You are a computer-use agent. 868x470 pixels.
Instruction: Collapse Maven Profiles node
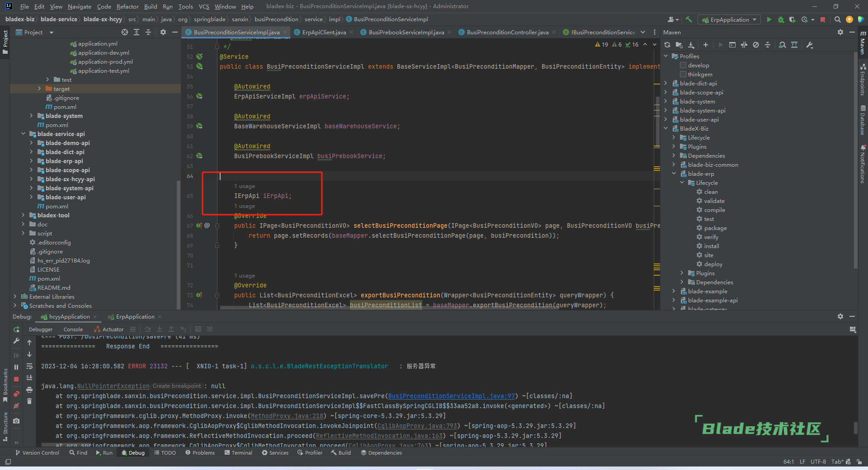[x=666, y=56]
